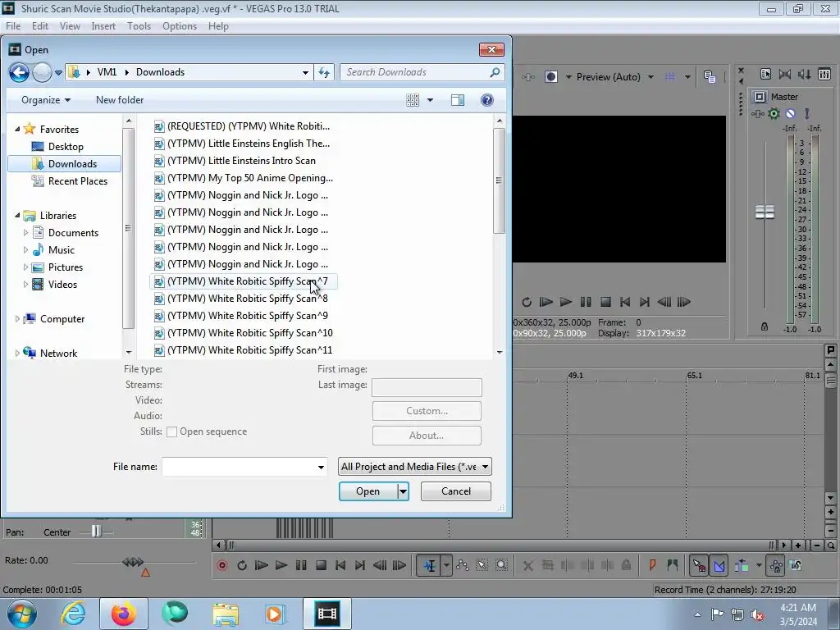
Task: Click the Insert Marker icon
Action: (x=652, y=565)
